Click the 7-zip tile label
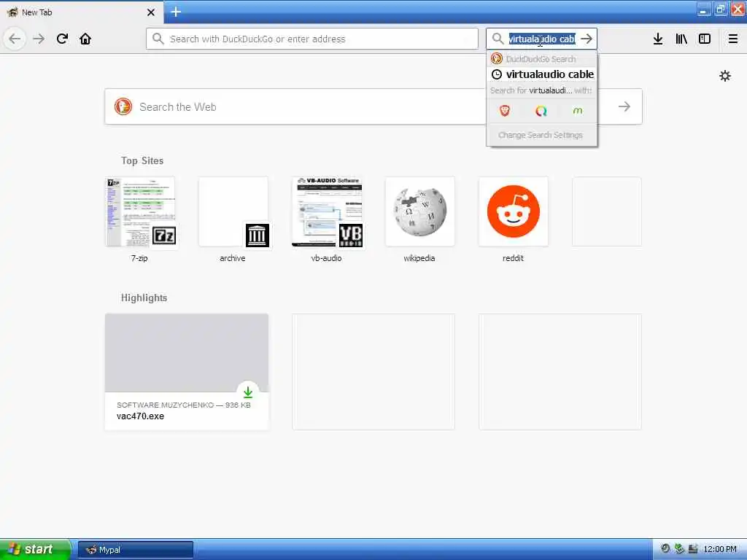Viewport: 747px width, 560px height. (x=139, y=258)
